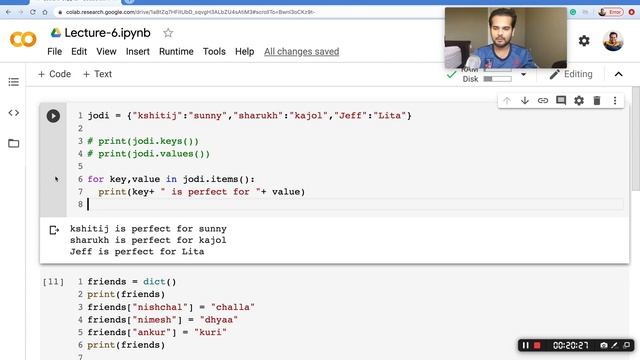The height and width of the screenshot is (360, 640).
Task: Open the Tools menu
Action: (214, 51)
